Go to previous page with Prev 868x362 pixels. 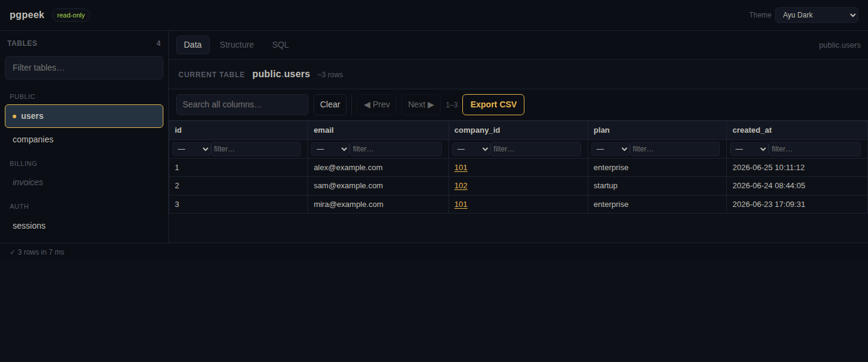(377, 104)
